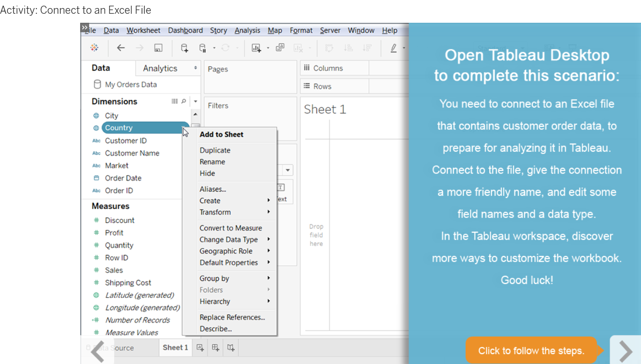
Task: Open the Analysis menu in the menu bar
Action: pyautogui.click(x=247, y=30)
